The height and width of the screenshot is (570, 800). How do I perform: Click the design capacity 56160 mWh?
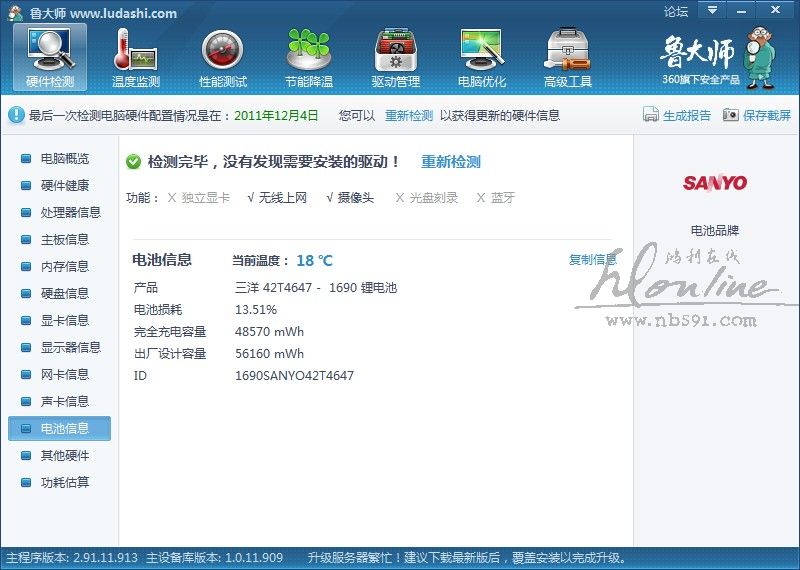[269, 354]
